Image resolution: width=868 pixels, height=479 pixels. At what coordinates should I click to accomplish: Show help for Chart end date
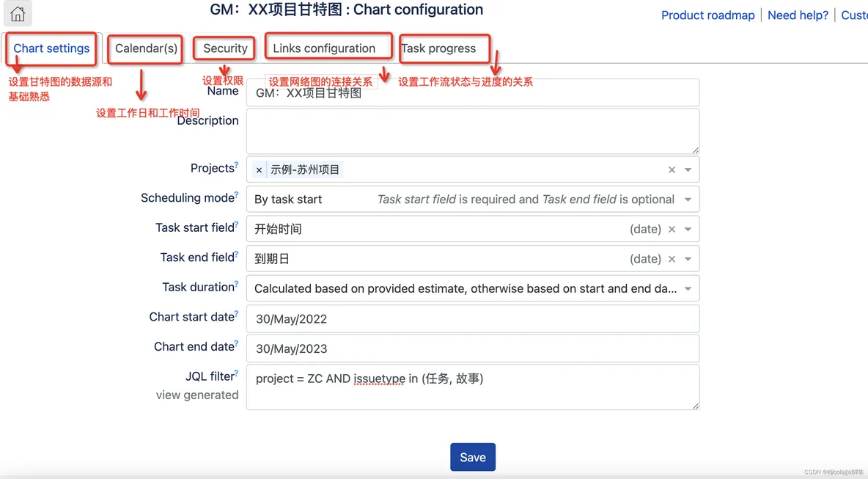pyautogui.click(x=236, y=343)
